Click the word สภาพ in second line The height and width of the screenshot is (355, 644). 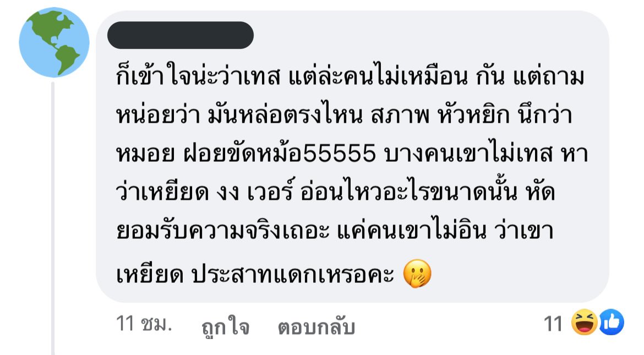400,115
